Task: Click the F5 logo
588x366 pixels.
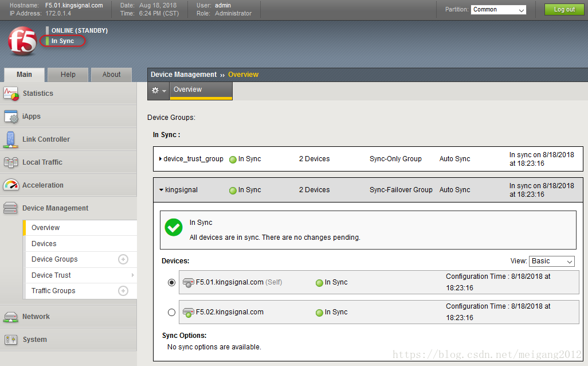Action: 22,41
